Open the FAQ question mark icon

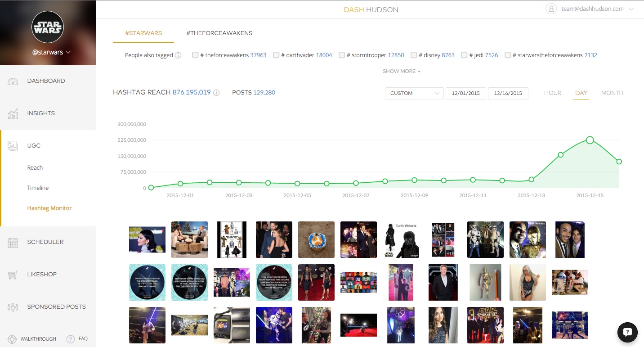[70, 339]
